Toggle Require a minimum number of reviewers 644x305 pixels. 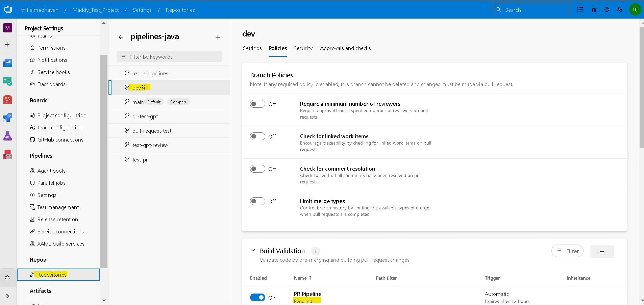(257, 104)
